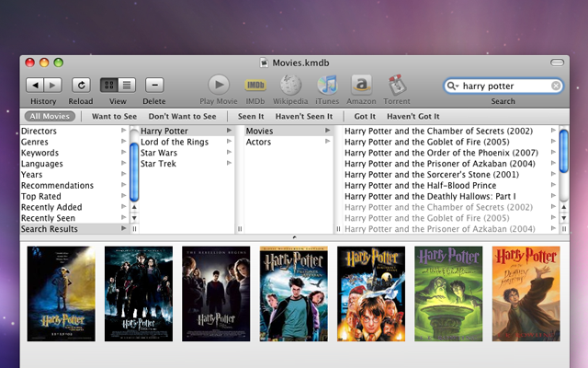The height and width of the screenshot is (368, 588).
Task: Open the IMDb lookup icon
Action: (x=254, y=85)
